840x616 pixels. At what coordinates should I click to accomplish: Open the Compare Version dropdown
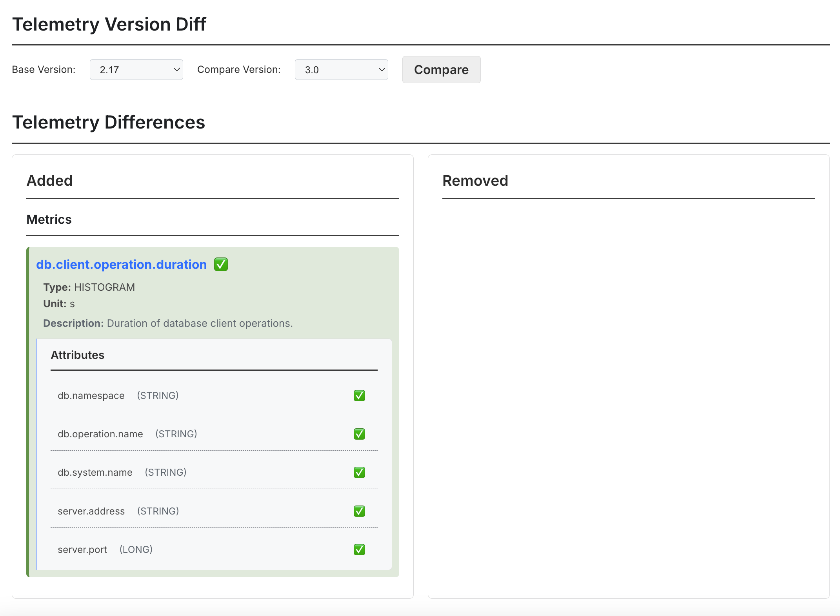[341, 70]
